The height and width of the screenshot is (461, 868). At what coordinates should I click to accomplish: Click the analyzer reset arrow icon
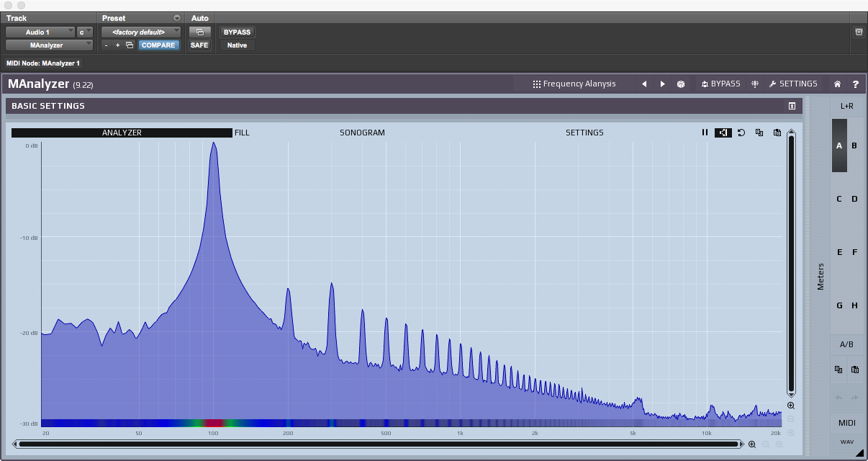(741, 133)
